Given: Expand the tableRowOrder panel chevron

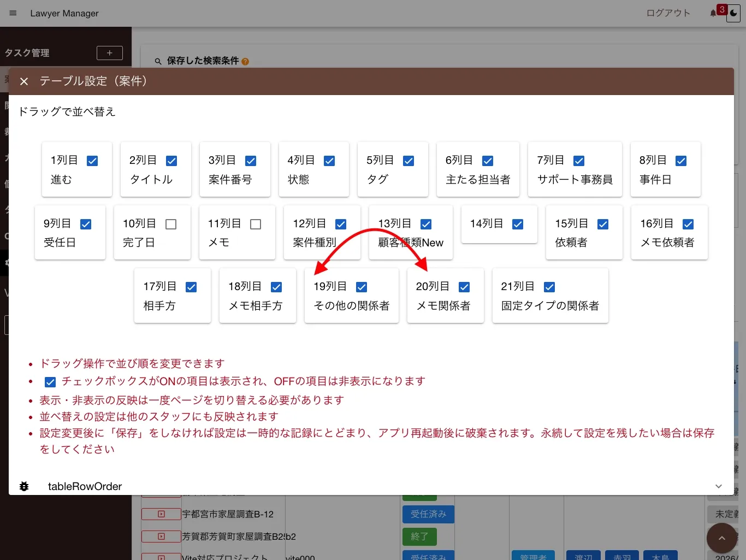Looking at the screenshot, I should click(719, 486).
